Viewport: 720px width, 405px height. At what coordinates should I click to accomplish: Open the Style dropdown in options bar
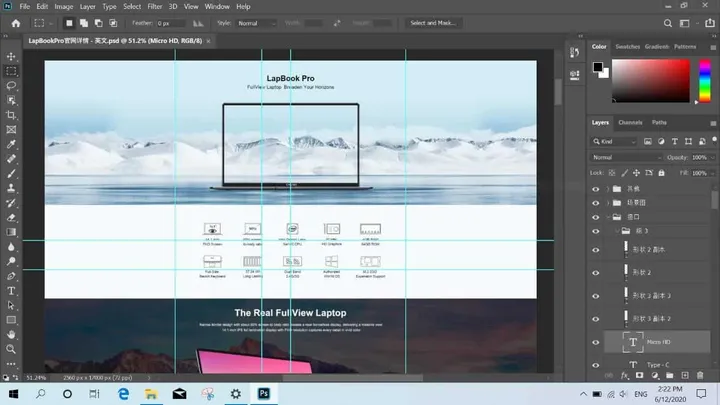coord(258,23)
